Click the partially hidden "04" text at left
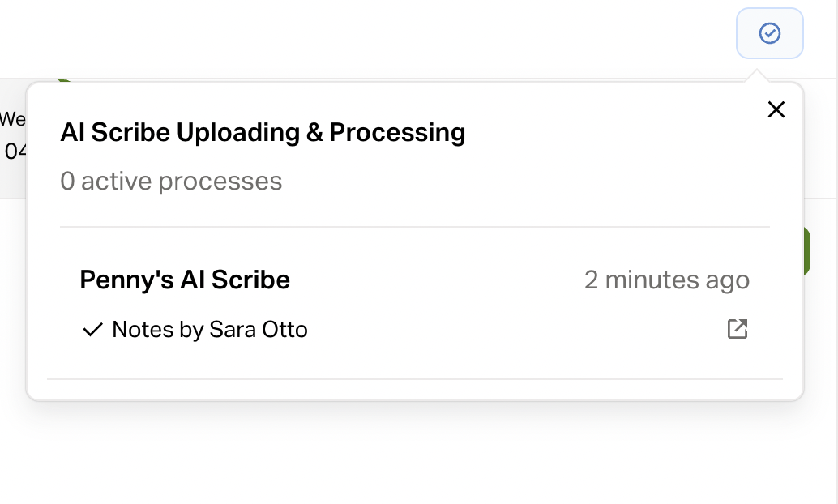The image size is (838, 504). click(15, 151)
